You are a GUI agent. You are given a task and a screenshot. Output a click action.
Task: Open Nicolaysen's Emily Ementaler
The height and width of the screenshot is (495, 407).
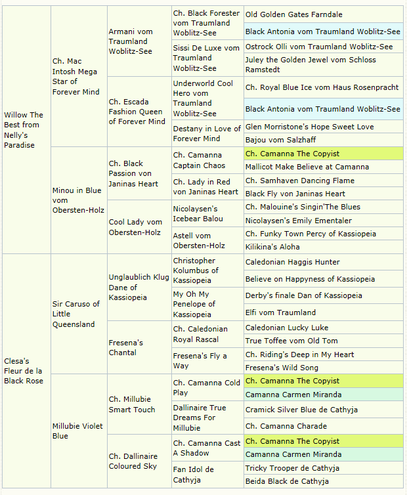[x=299, y=220]
